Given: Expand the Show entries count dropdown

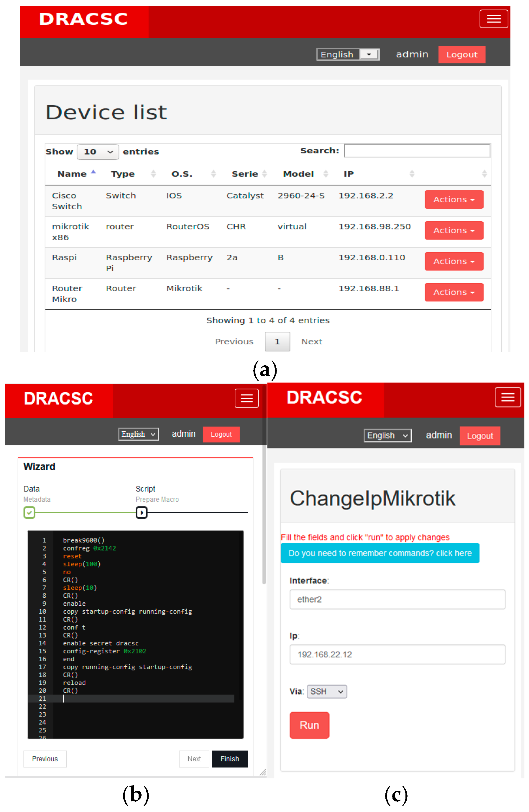Looking at the screenshot, I should [x=98, y=152].
